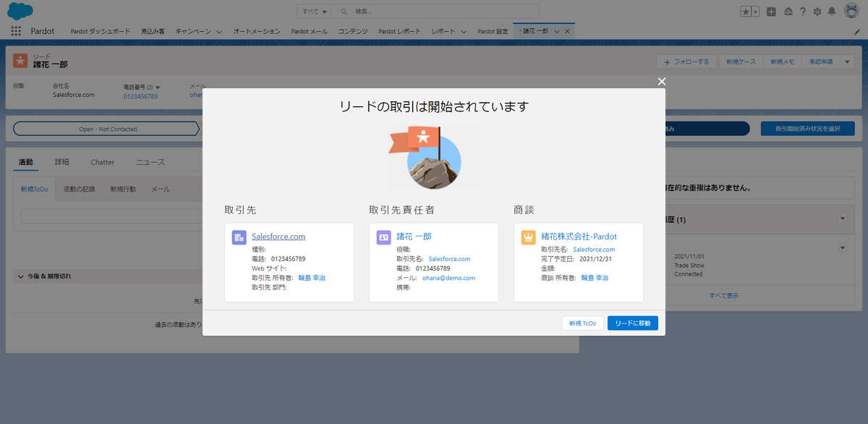Click the Salesforce cloud logo
Screen dimensions: 868x424
pyautogui.click(x=19, y=11)
